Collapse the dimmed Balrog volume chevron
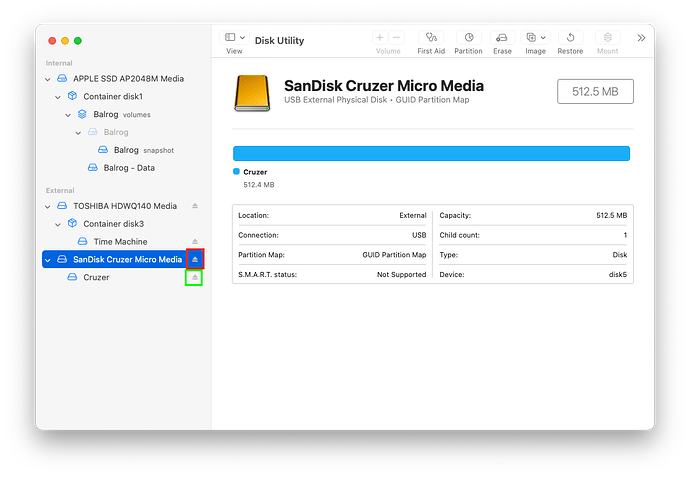Viewport: 690px width, 477px height. [x=78, y=132]
